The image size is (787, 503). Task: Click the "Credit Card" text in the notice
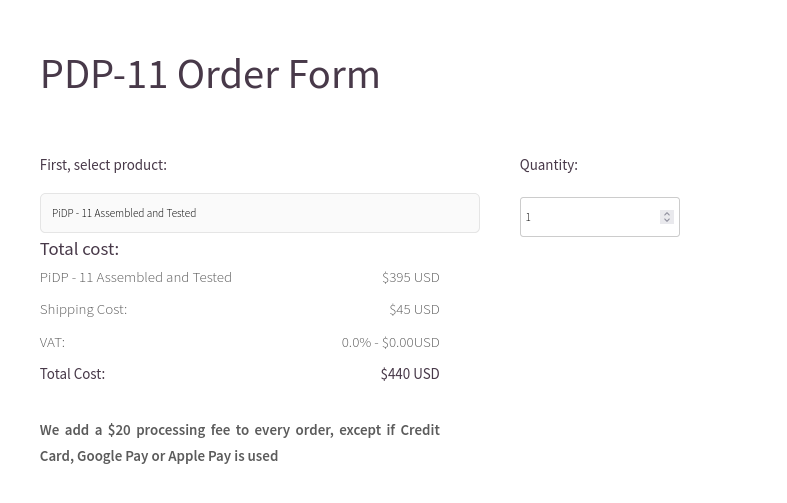419,430
